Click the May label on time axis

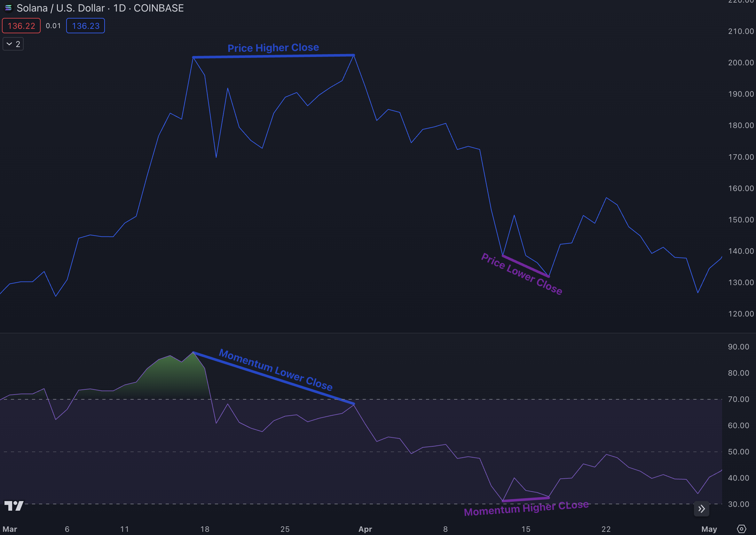pyautogui.click(x=709, y=529)
